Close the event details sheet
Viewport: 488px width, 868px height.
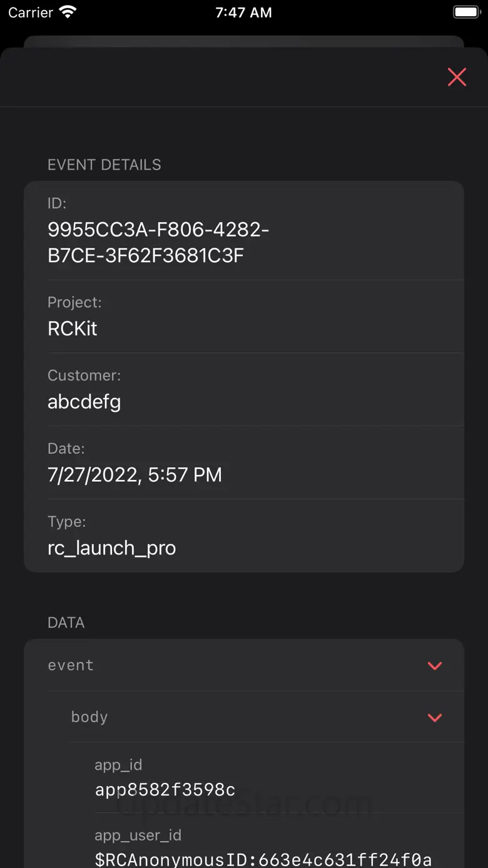point(457,77)
